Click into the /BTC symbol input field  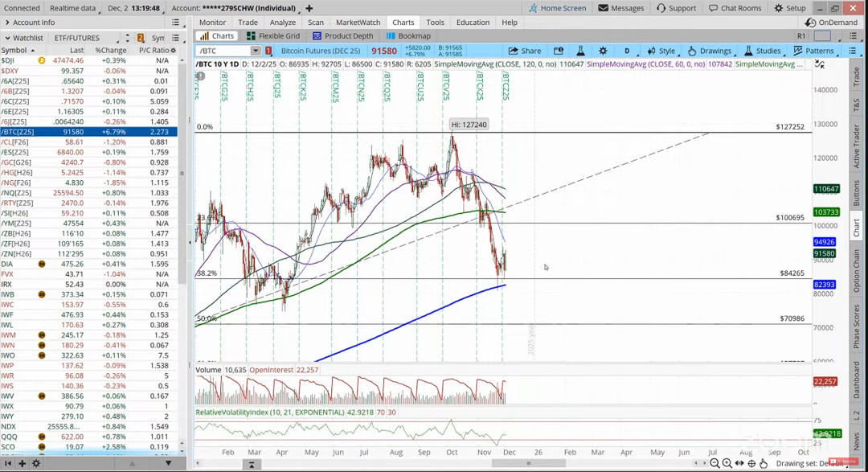pyautogui.click(x=223, y=51)
